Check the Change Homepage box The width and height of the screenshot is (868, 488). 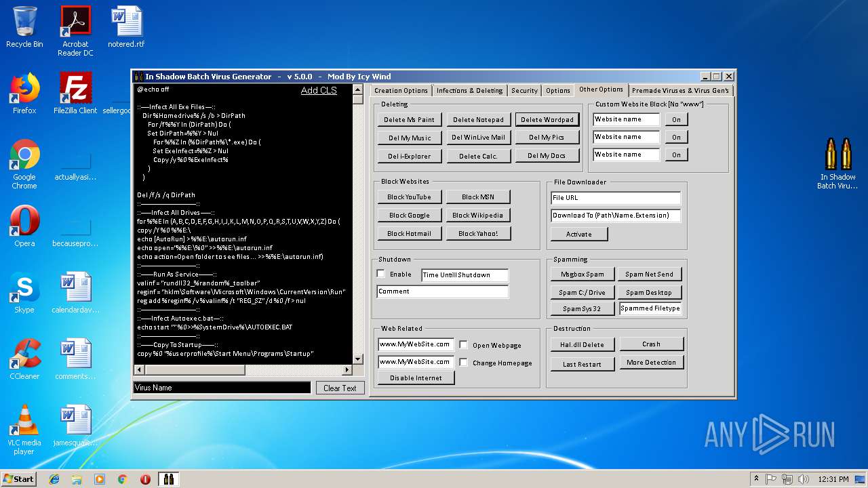(x=463, y=362)
